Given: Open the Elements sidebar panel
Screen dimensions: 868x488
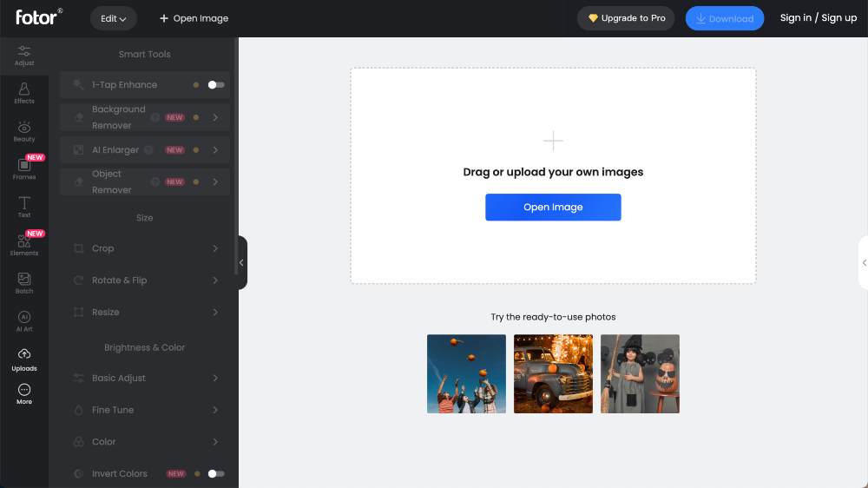Looking at the screenshot, I should coord(23,244).
